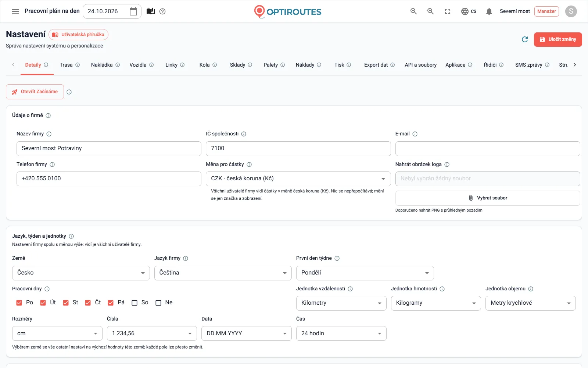Uncheck the St working day checkbox
Viewport: 588px width, 368px height.
[66, 303]
